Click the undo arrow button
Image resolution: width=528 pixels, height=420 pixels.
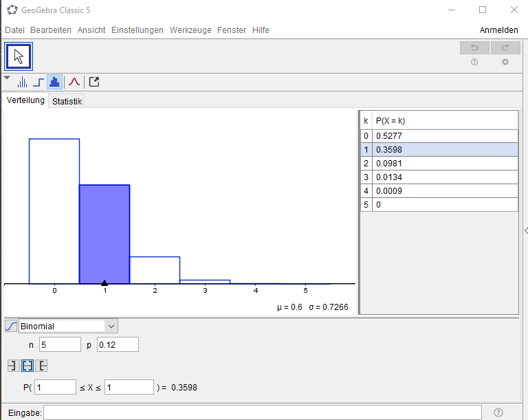pyautogui.click(x=474, y=48)
